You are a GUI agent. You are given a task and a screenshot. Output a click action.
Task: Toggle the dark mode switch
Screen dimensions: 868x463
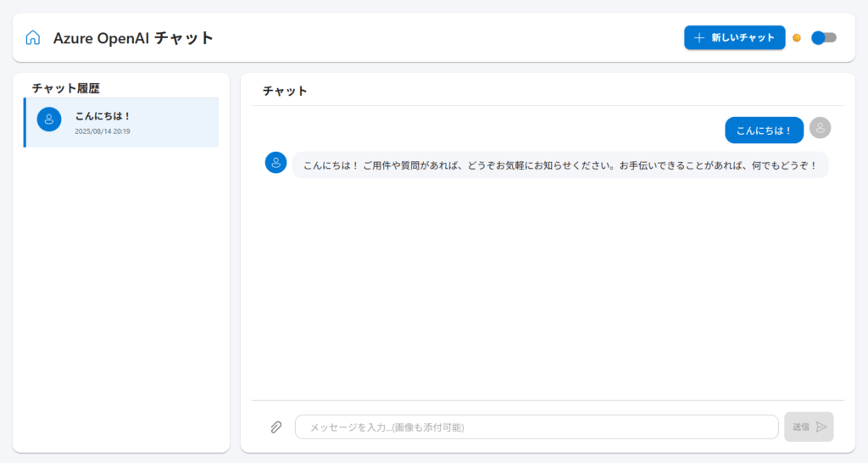823,37
